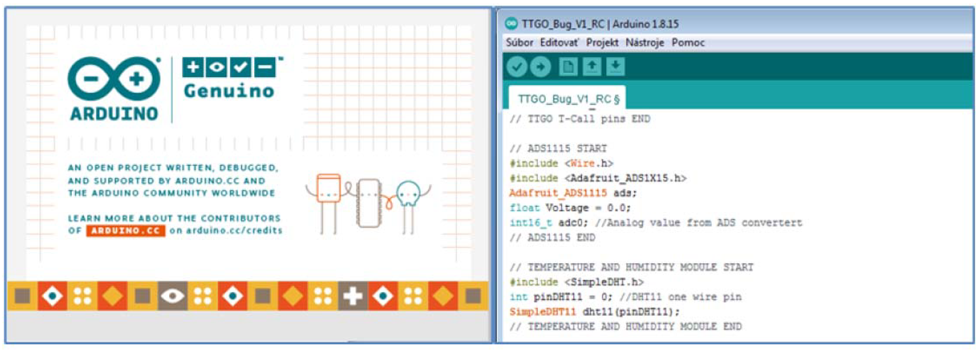Click the SimpleDHT11 dht11 declaration line
Screen dimensions: 980x350
(x=594, y=312)
